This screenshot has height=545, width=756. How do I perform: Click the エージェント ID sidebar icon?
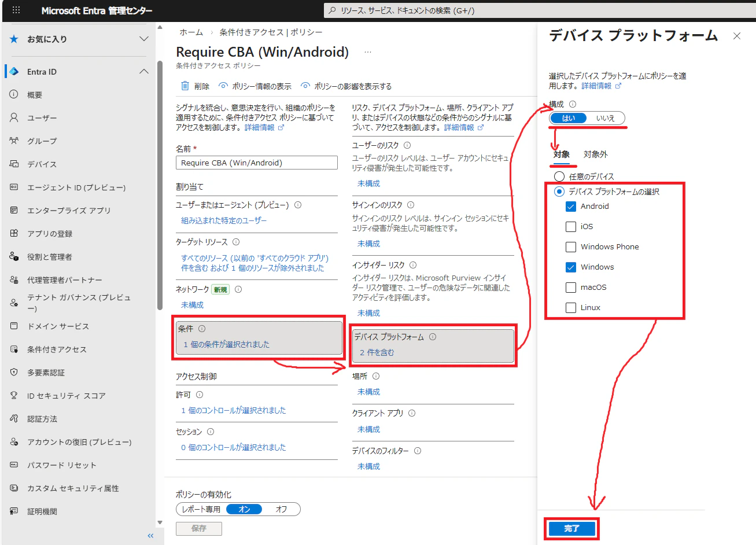tap(14, 187)
